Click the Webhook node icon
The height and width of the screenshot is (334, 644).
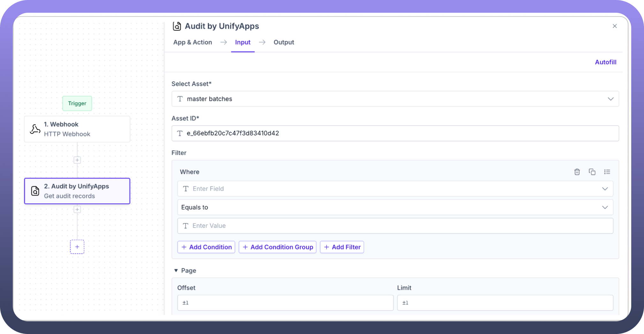click(x=35, y=129)
